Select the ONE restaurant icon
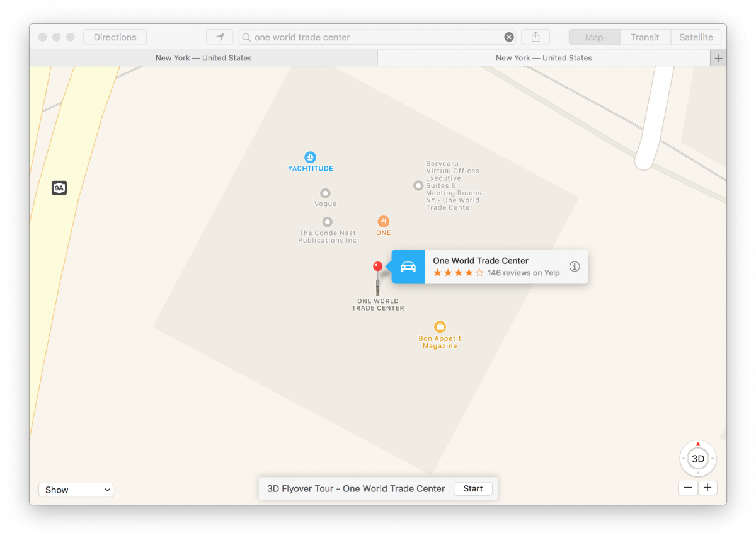Image resolution: width=756 pixels, height=540 pixels. [x=384, y=222]
